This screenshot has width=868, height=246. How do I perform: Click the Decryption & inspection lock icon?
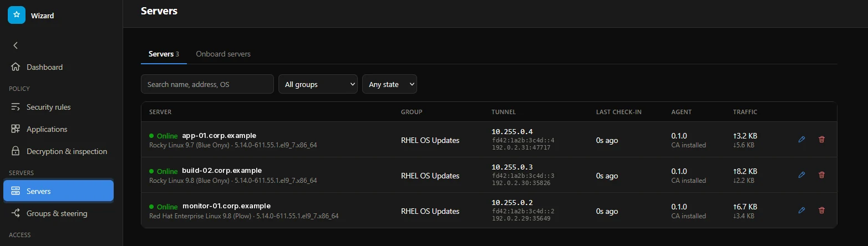pos(16,151)
